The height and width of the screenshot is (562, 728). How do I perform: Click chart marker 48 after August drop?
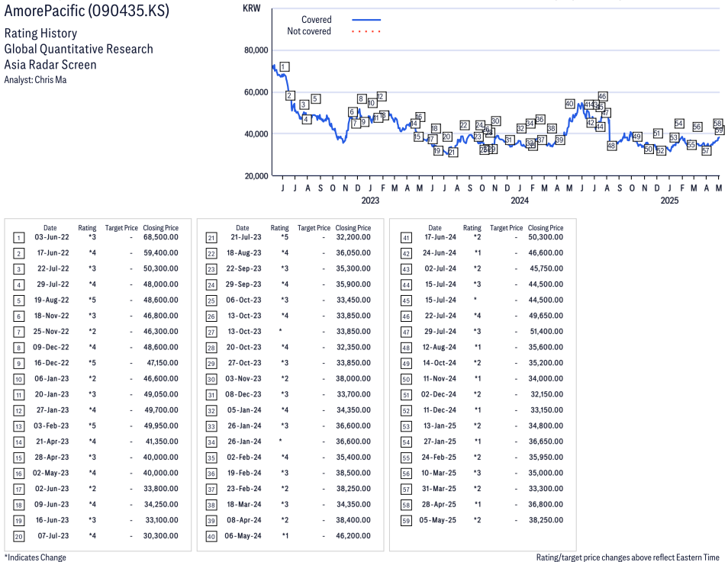tap(611, 146)
